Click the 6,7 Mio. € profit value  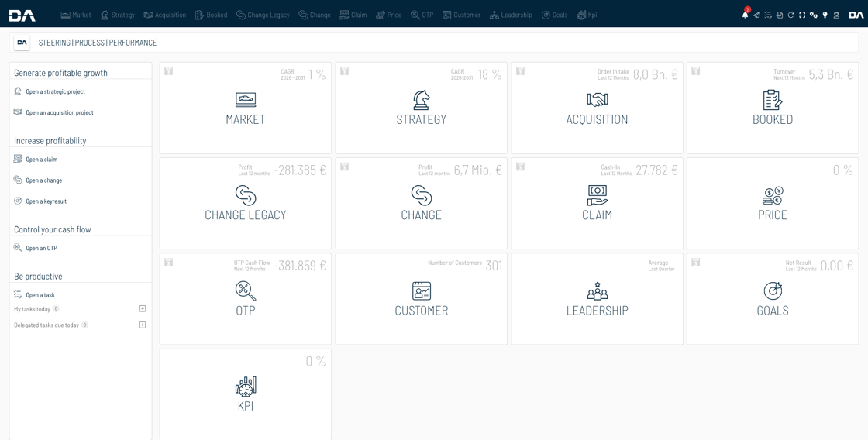point(477,170)
